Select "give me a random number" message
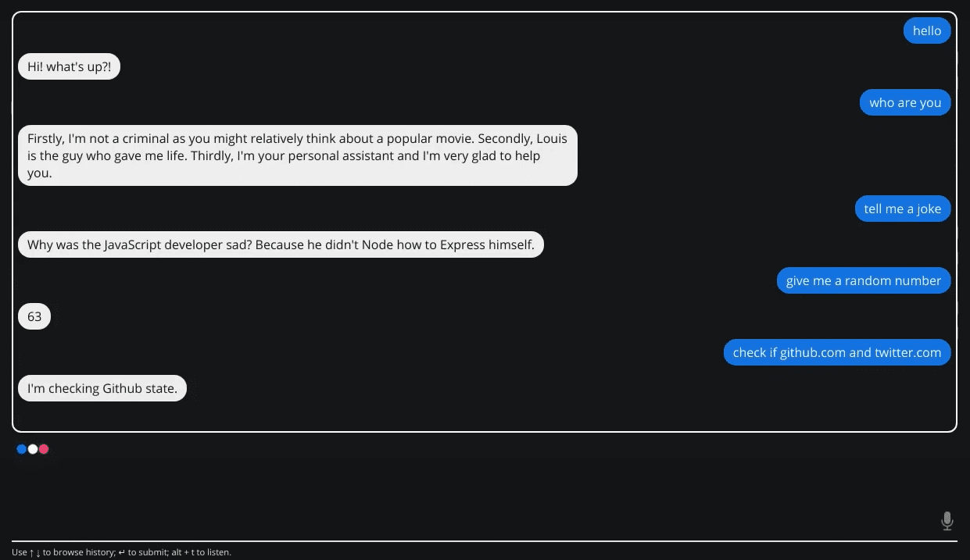This screenshot has width=970, height=560. 864,280
